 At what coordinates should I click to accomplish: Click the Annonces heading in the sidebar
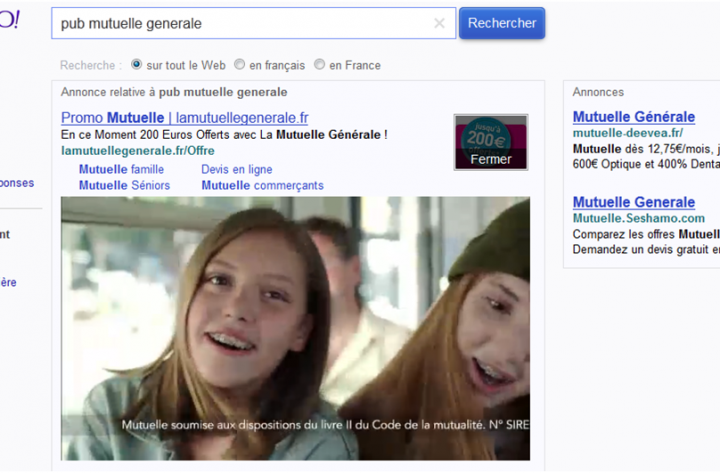point(598,92)
